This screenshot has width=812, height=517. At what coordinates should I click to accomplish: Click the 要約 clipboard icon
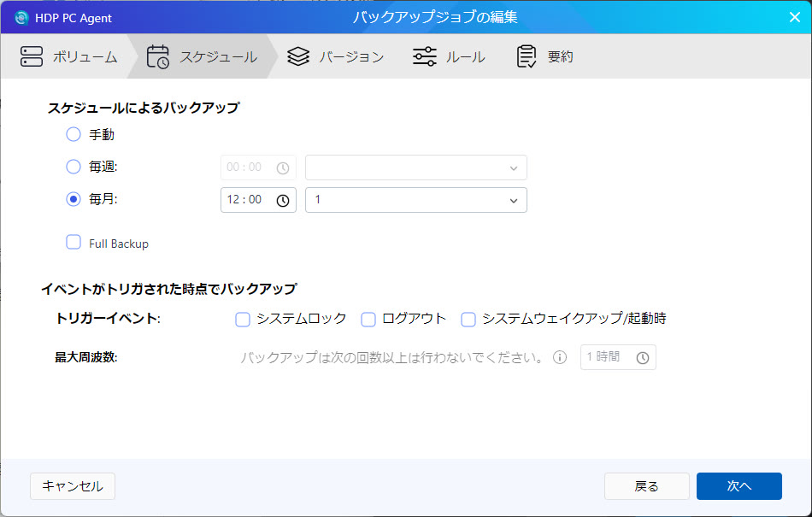527,57
